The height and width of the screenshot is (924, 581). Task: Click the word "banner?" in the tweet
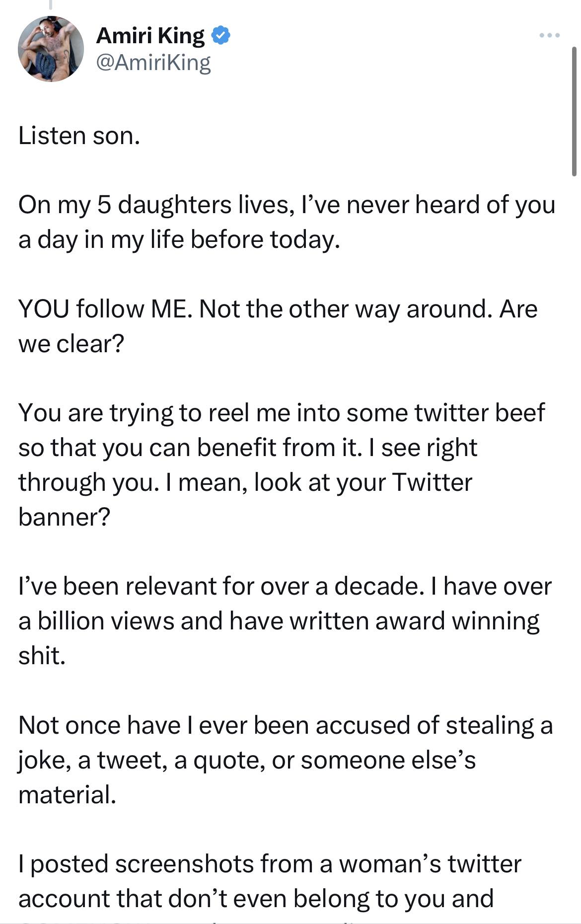[64, 517]
